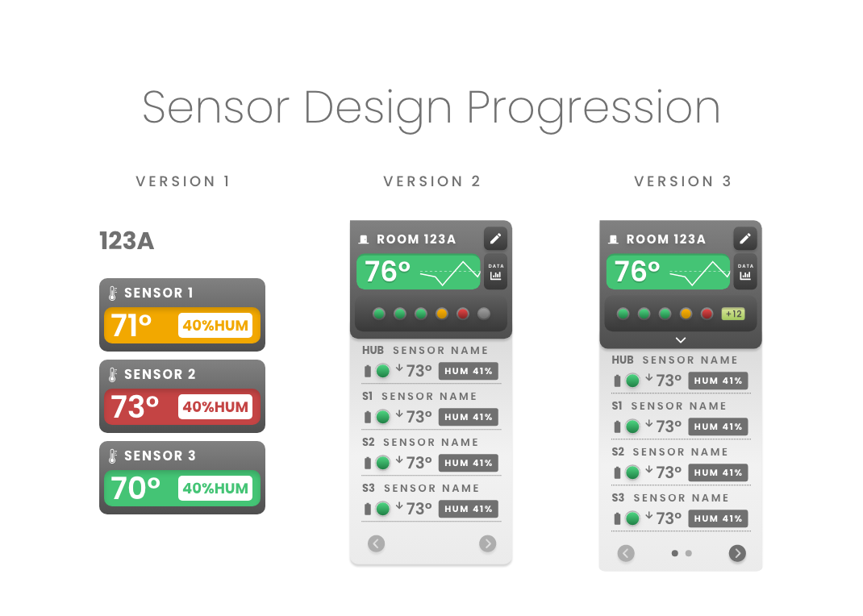Click the second pagination dot in Version 3
Viewport: 863px width, 616px height.
pos(689,553)
